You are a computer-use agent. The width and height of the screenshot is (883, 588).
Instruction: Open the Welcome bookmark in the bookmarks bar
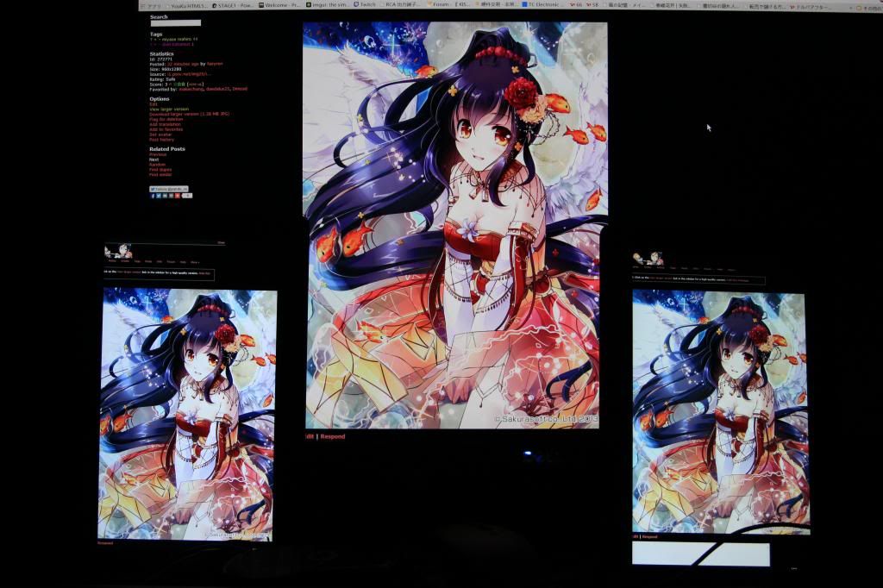pos(279,5)
